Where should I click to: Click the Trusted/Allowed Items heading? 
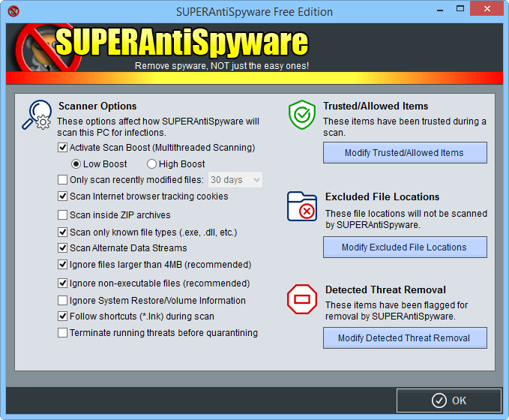click(376, 106)
